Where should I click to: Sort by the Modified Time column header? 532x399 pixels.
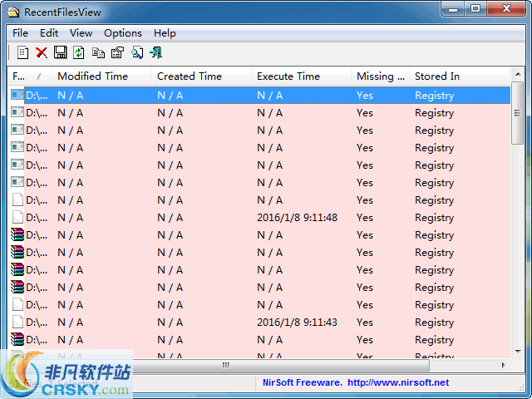[x=101, y=76]
